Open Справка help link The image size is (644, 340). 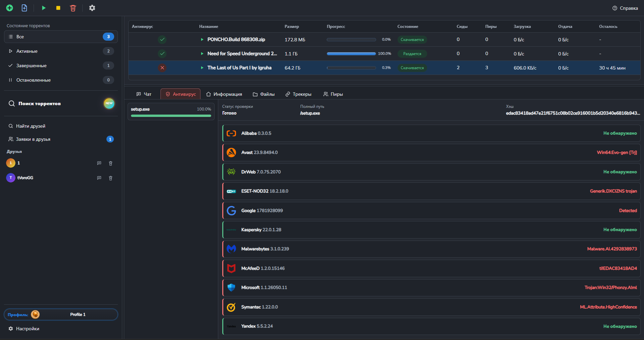point(625,8)
